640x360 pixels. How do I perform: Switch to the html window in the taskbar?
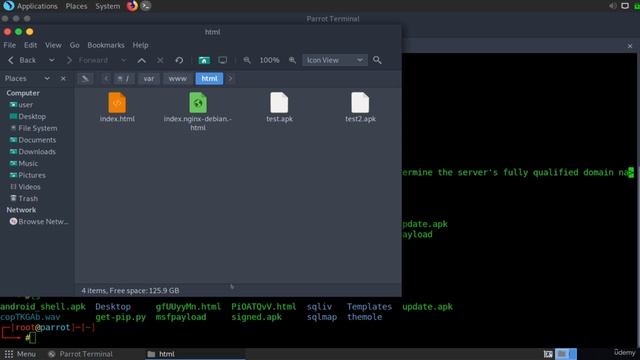coord(195,354)
